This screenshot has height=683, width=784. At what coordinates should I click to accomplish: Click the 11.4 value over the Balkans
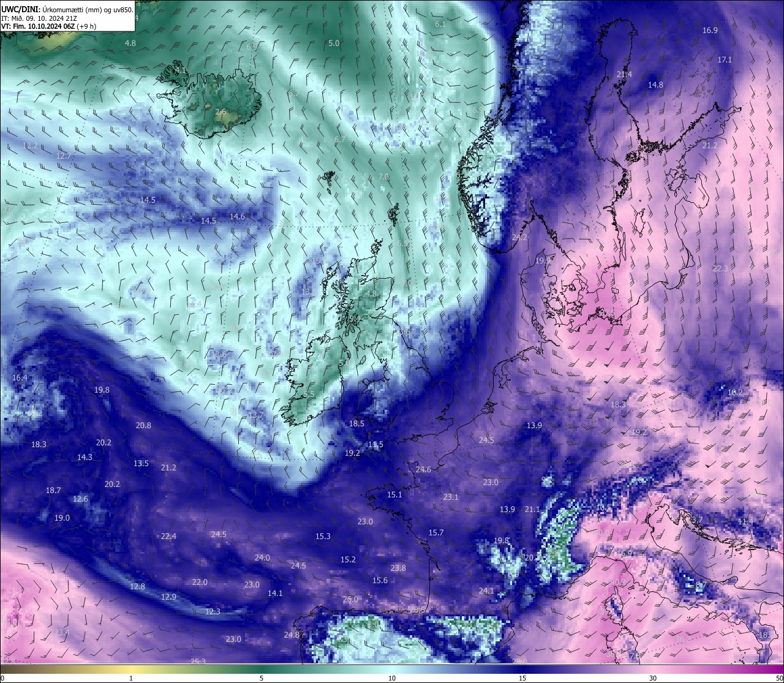coord(745,521)
